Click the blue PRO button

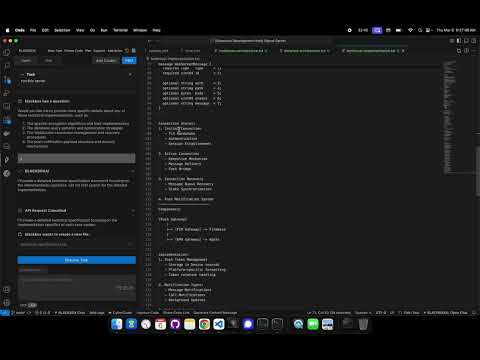129,60
